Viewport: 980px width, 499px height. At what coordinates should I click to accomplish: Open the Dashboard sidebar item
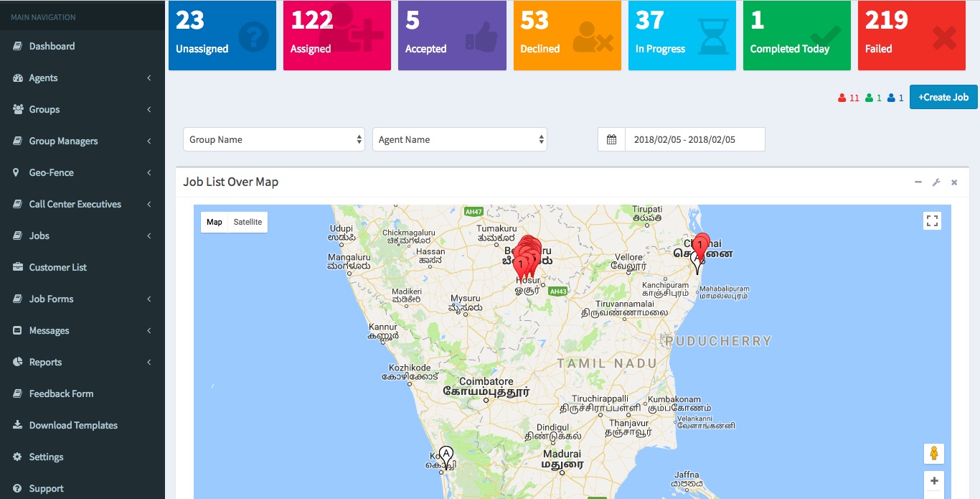[x=83, y=46]
